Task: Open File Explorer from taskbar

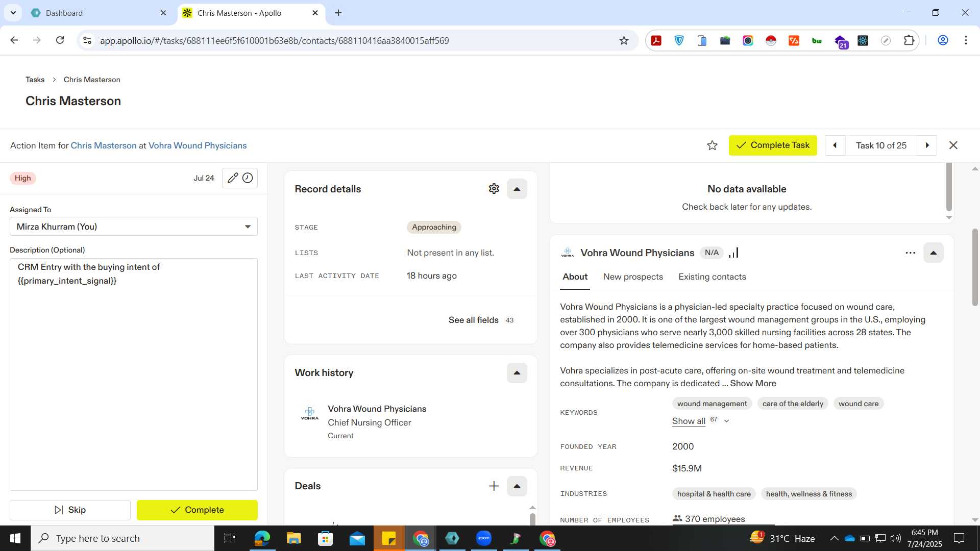Action: [x=293, y=538]
